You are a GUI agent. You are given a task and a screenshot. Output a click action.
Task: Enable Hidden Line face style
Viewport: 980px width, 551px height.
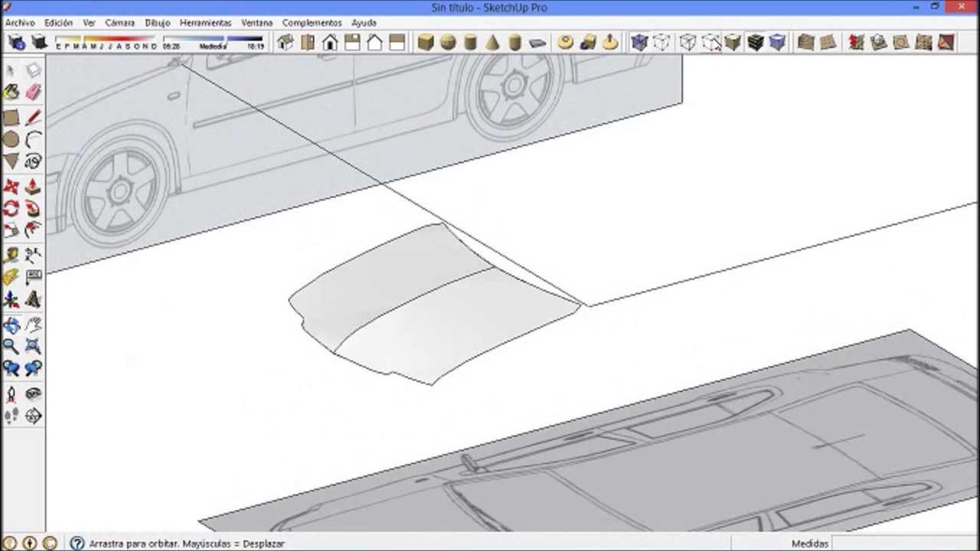click(710, 43)
